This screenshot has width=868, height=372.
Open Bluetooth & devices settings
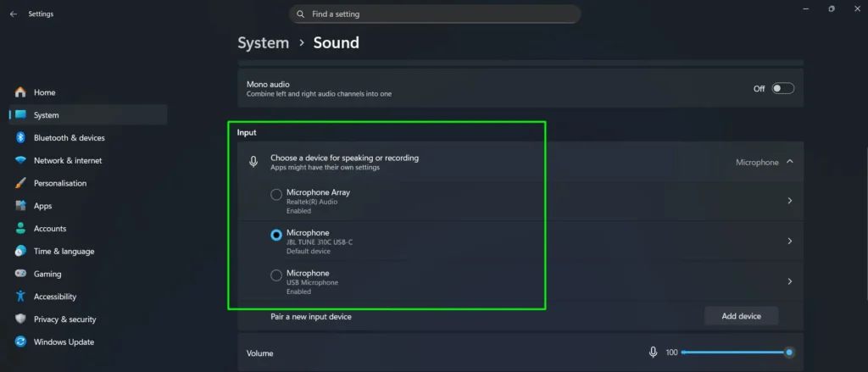click(x=88, y=138)
